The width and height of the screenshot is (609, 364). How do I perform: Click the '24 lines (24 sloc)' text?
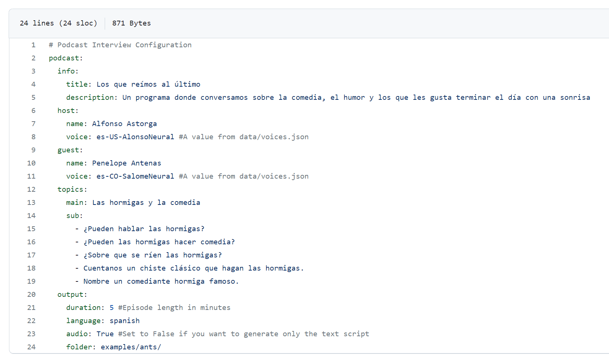pos(58,23)
